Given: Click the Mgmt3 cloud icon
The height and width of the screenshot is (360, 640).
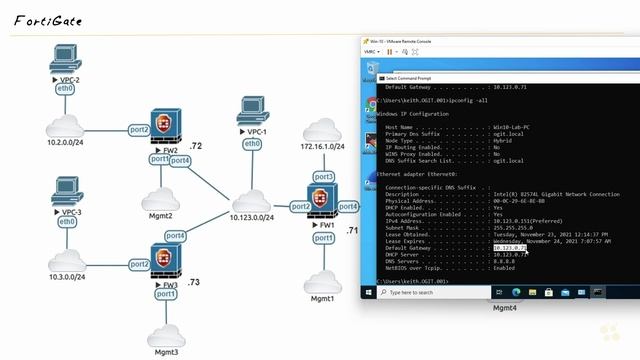Looking at the screenshot, I should 166,336.
